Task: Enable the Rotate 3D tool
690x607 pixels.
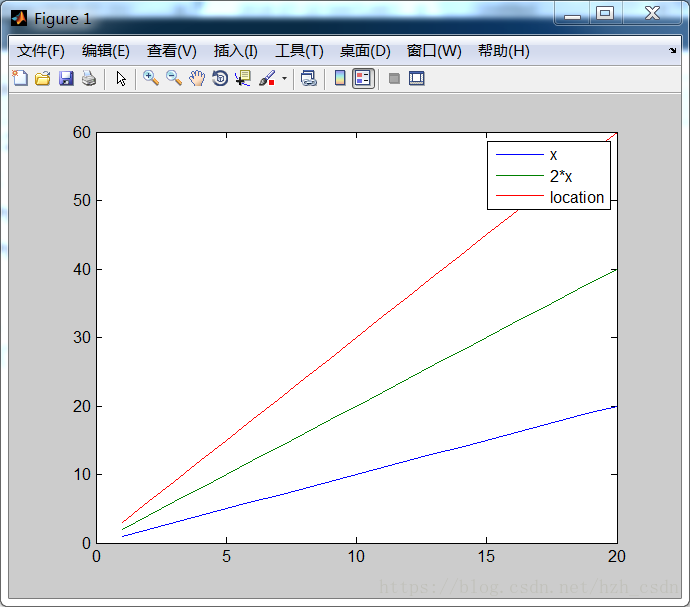Action: pos(220,78)
